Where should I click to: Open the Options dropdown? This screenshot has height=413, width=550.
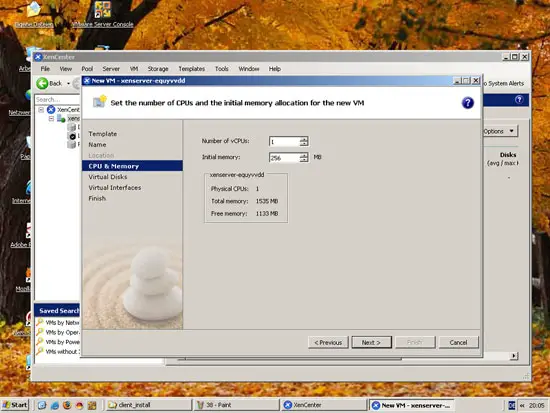(x=499, y=131)
